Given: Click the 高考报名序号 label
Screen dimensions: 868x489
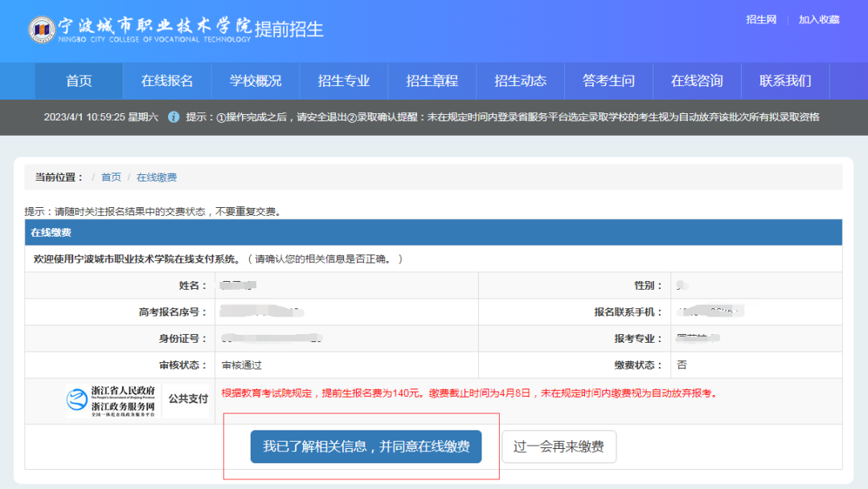Looking at the screenshot, I should tap(173, 312).
